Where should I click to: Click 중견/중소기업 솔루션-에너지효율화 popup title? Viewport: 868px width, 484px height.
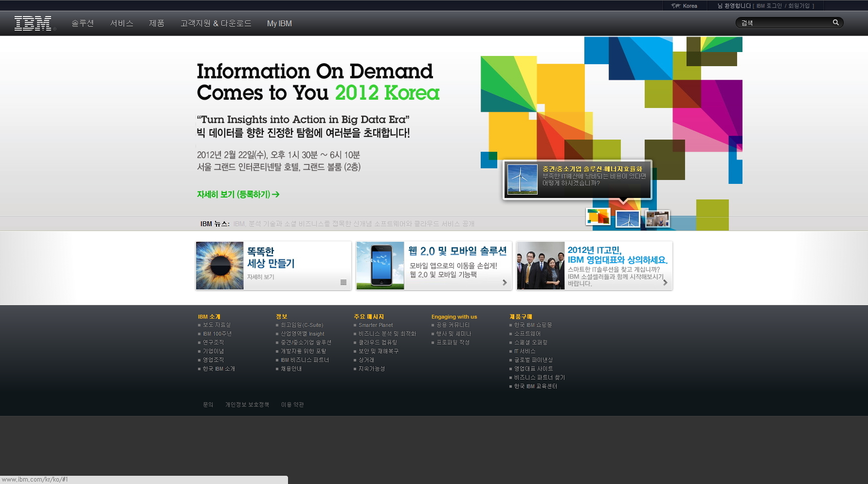pos(592,169)
